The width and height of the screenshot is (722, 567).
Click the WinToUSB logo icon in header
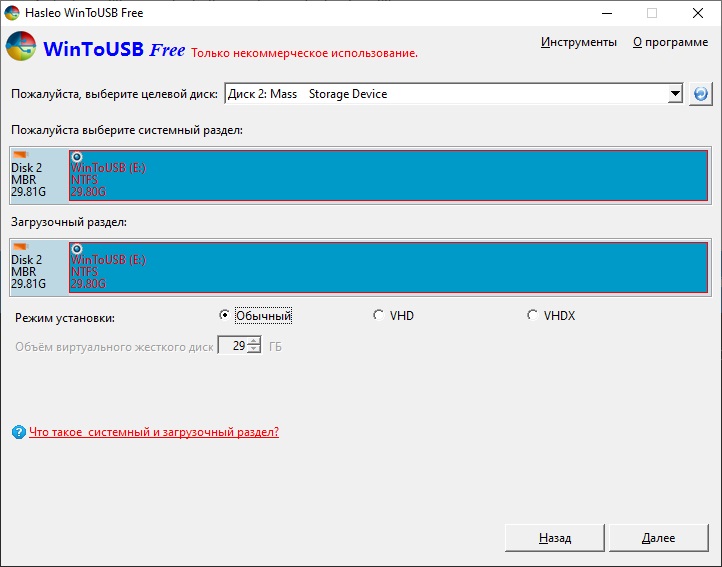pos(21,46)
